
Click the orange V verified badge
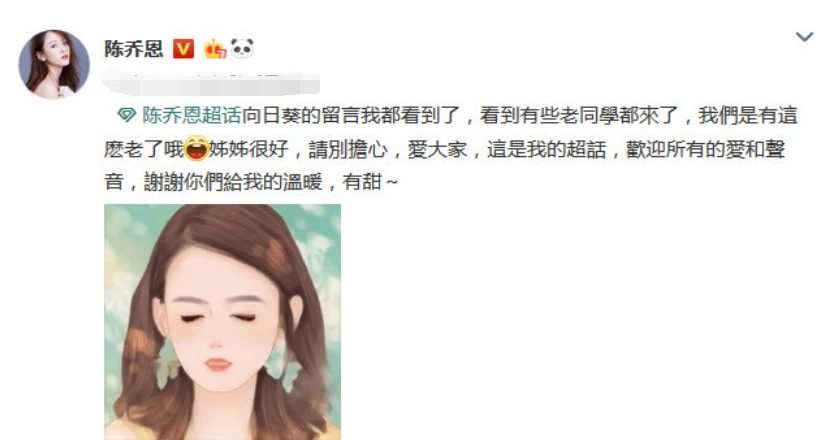pos(184,49)
